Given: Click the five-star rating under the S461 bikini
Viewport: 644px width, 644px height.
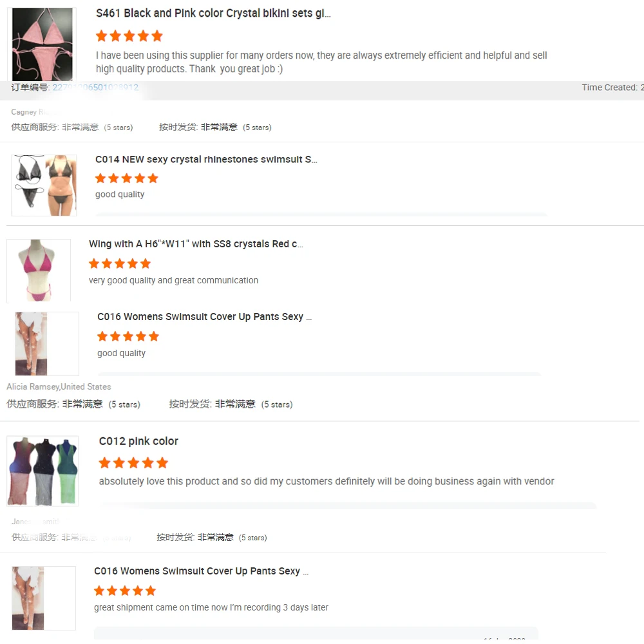Looking at the screenshot, I should point(129,36).
